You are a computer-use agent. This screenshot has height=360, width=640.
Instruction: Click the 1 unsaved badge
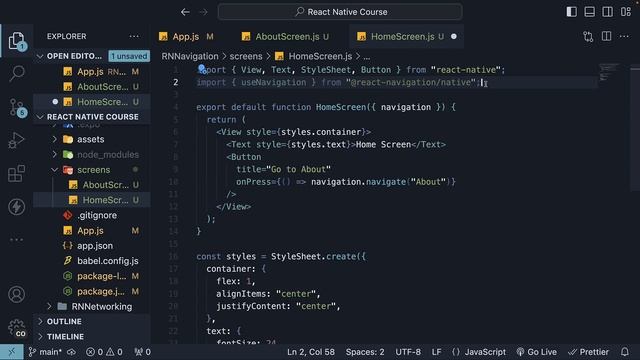129,56
